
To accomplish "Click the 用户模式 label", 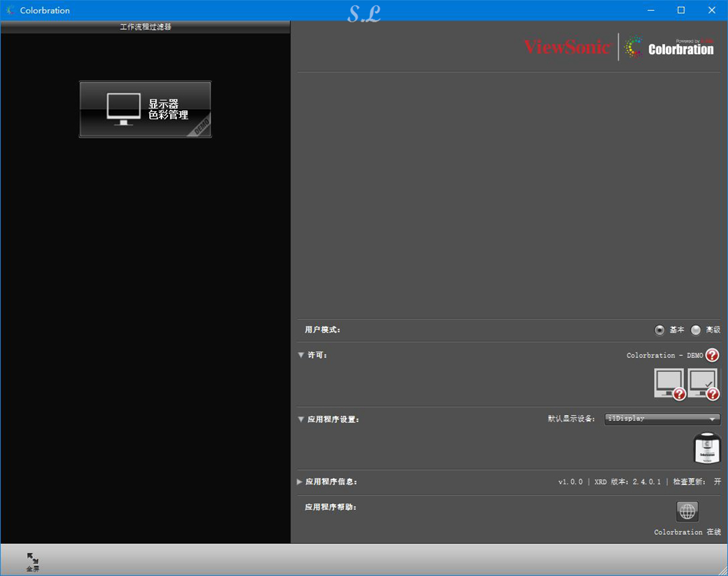I will (x=323, y=330).
